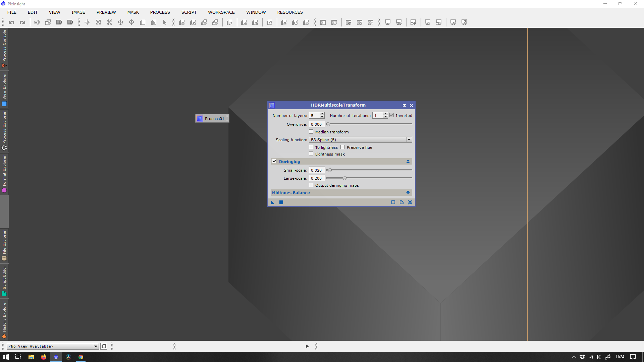Click the Overdrive value field 0.000
644x362 pixels.
(317, 124)
